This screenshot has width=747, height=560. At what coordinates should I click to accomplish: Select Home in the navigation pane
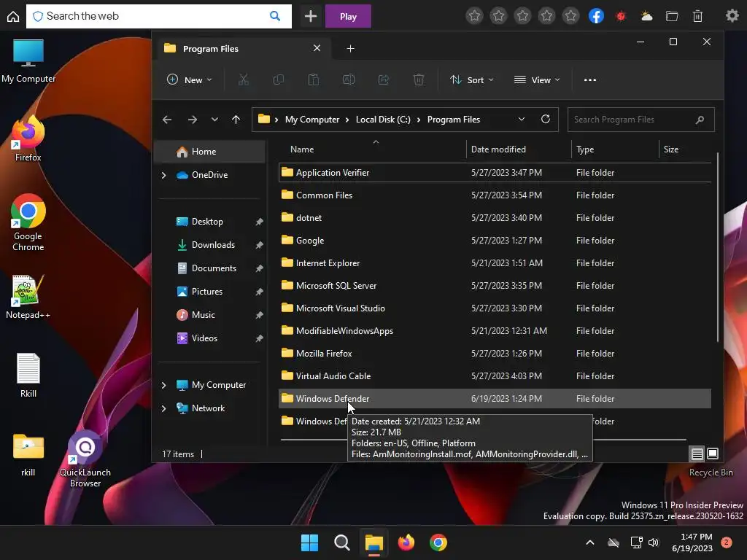209,152
